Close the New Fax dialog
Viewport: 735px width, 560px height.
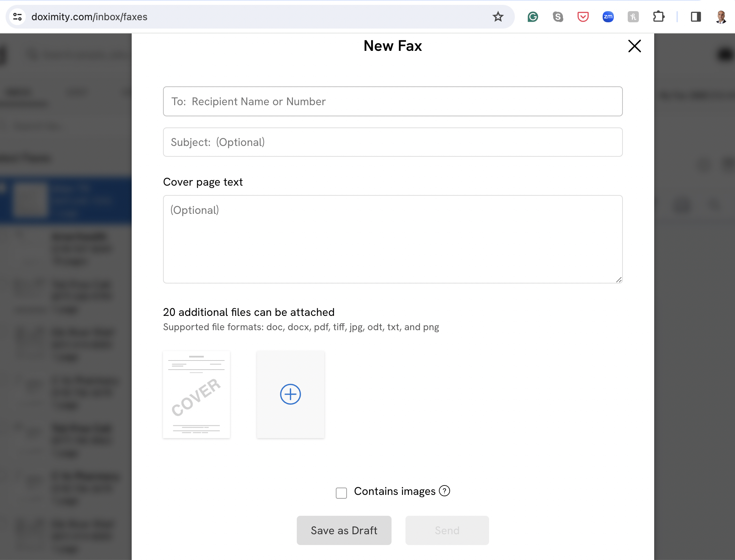pos(634,46)
